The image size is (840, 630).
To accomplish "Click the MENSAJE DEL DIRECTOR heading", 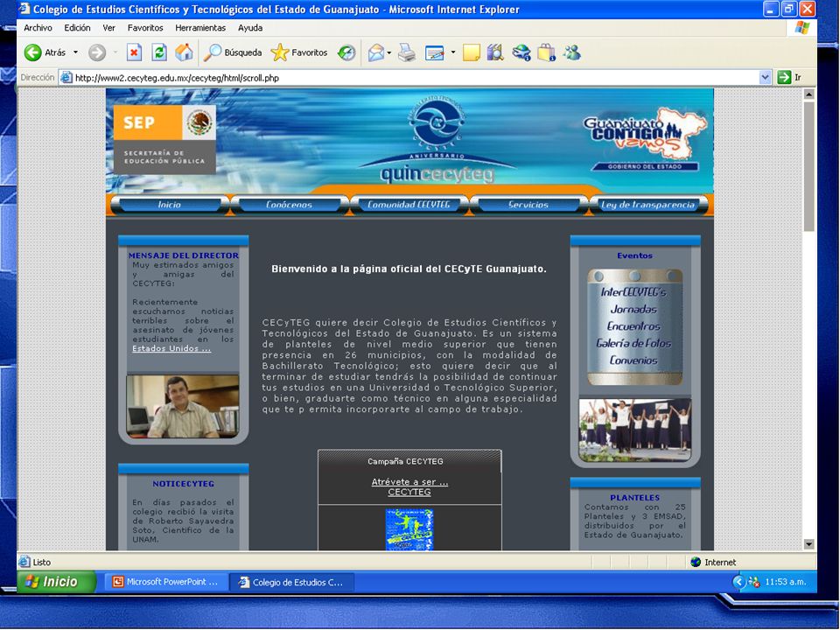I will click(184, 255).
